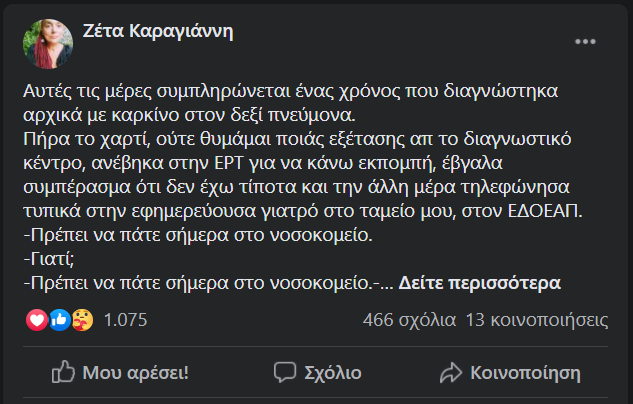Screen dimensions: 633x404
Task: Open the three-dots post options menu
Action: (x=585, y=42)
